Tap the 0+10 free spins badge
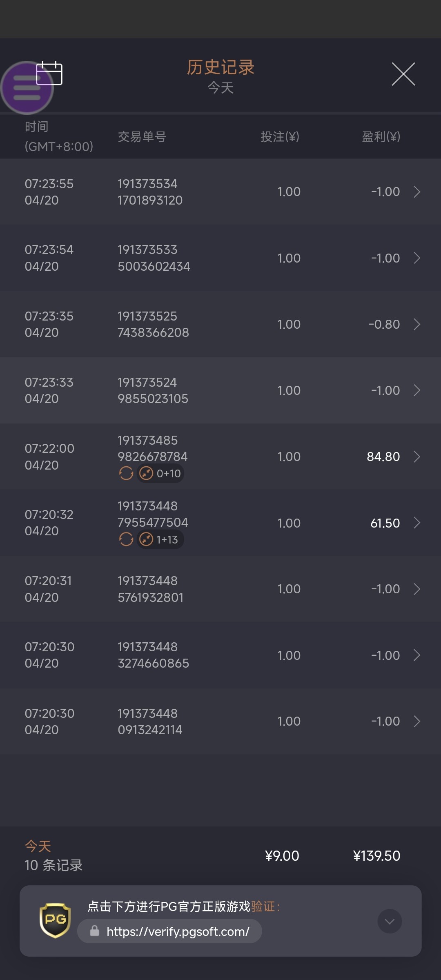This screenshot has height=980, width=441. [160, 473]
